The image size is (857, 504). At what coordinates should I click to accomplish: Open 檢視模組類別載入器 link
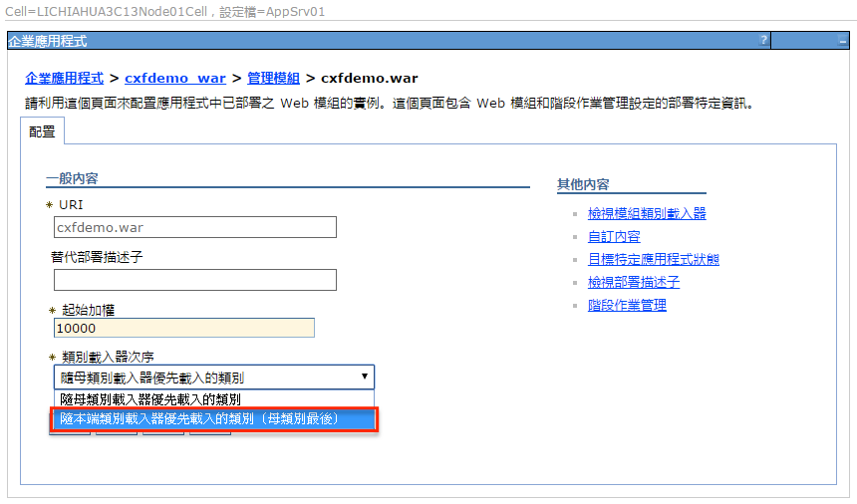(x=647, y=213)
